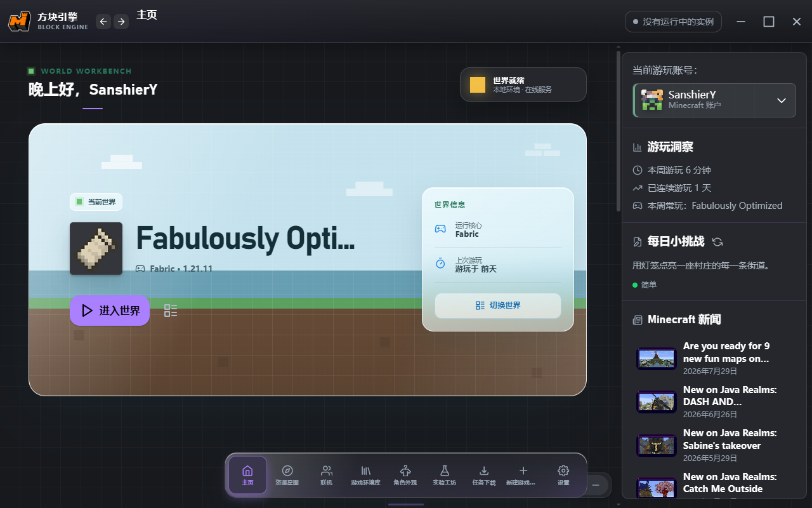Click the 主页 page title in the title bar

147,15
